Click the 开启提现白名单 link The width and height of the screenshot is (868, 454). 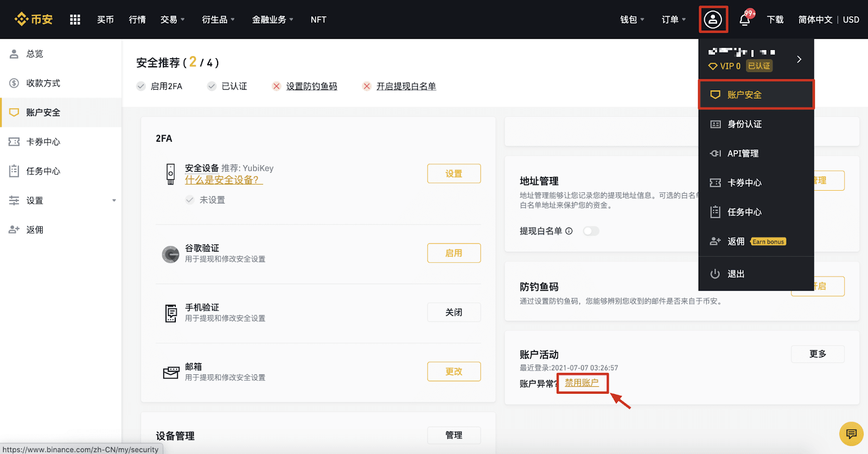(x=406, y=86)
